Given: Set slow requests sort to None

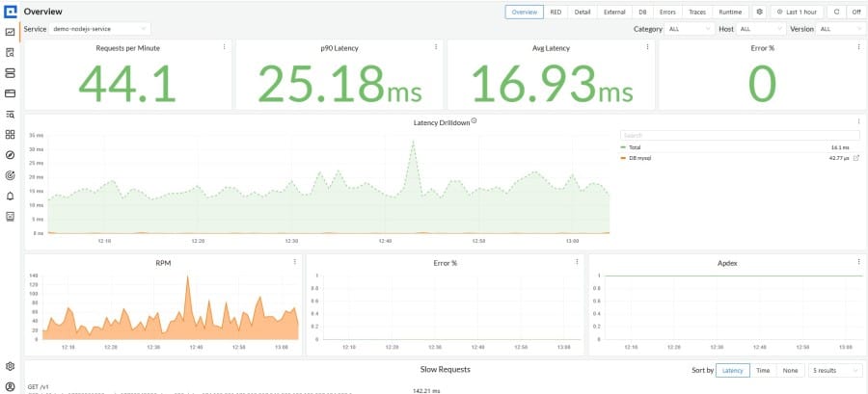Looking at the screenshot, I should (x=790, y=370).
